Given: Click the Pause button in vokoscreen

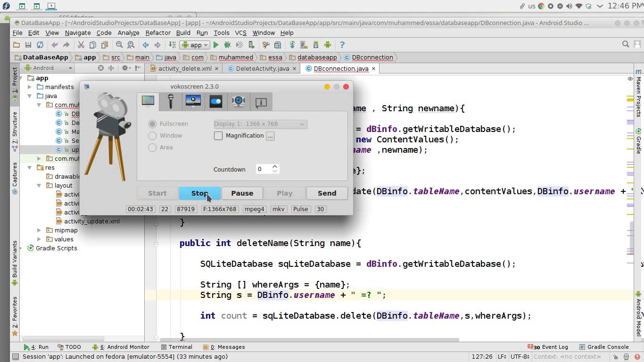Looking at the screenshot, I should 242,193.
